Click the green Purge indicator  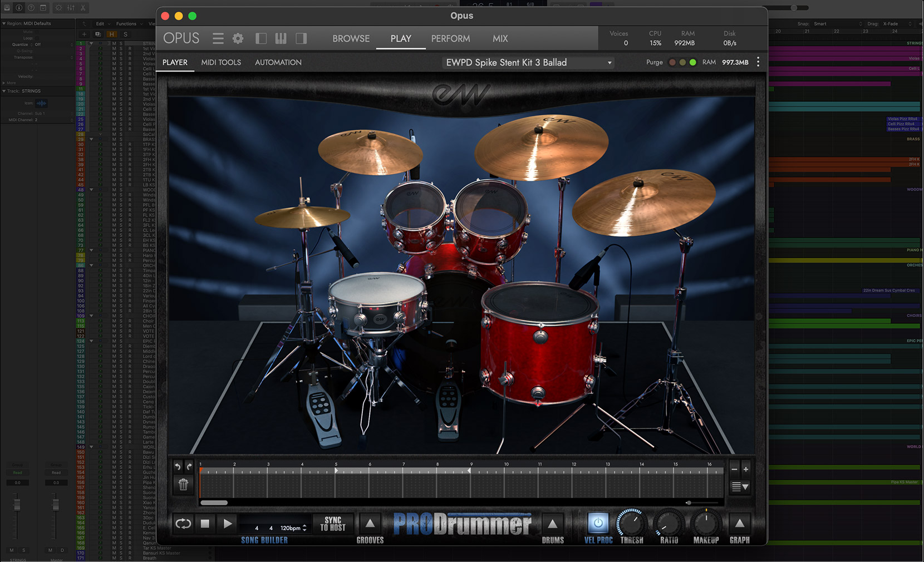point(692,62)
